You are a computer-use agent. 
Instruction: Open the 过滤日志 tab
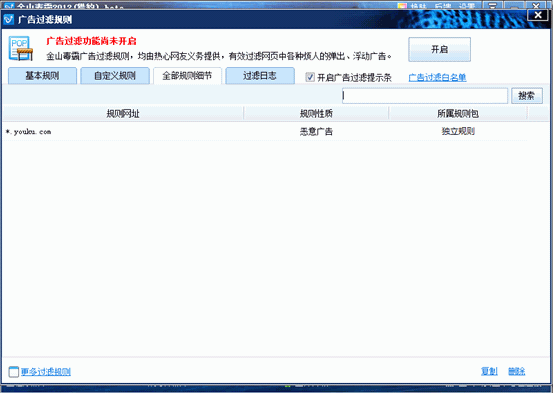tap(260, 75)
